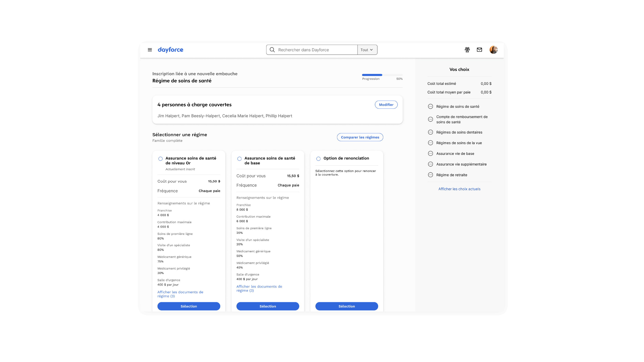Screen dimensions: 644x362
Task: Expand the Tout search filter dropdown
Action: pos(367,50)
